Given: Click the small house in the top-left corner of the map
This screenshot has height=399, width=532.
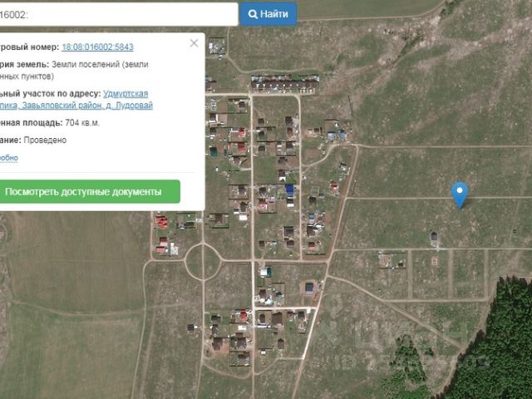Looking at the screenshot, I should pos(217,47).
